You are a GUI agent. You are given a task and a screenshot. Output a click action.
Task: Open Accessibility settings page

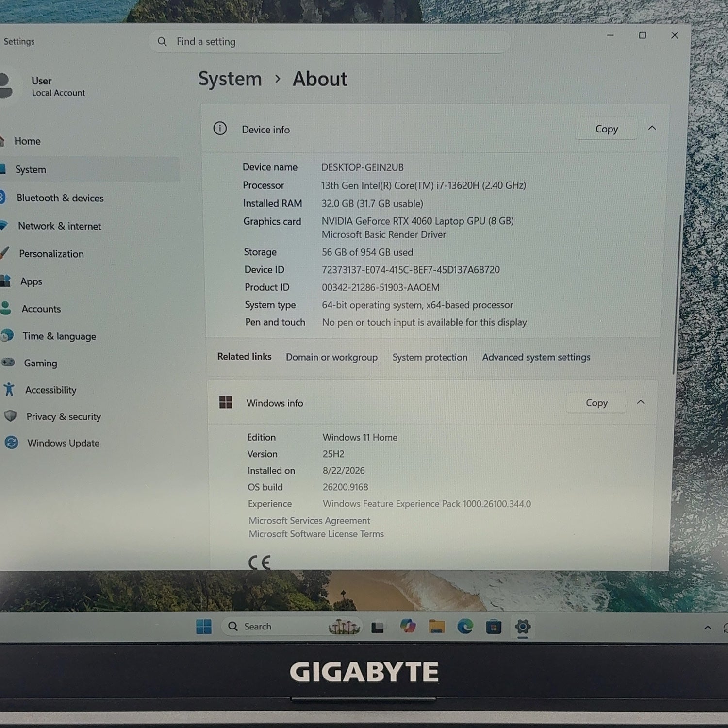(x=51, y=390)
